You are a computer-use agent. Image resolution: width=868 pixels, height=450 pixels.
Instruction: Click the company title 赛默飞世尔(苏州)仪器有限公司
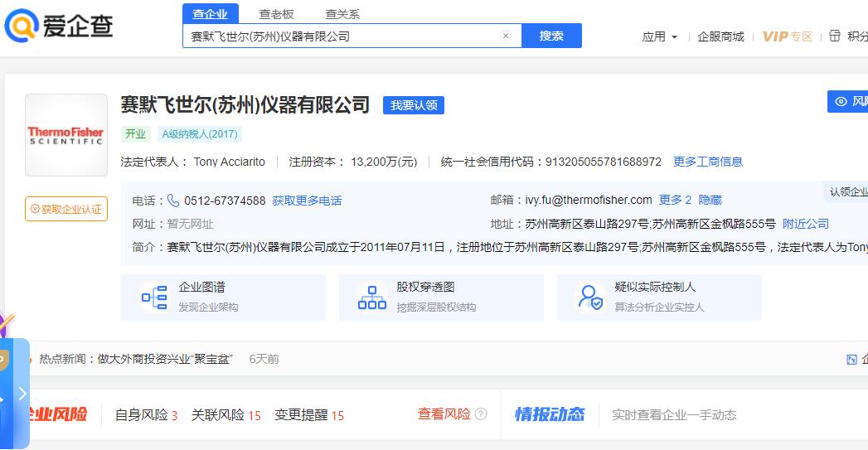click(x=245, y=104)
